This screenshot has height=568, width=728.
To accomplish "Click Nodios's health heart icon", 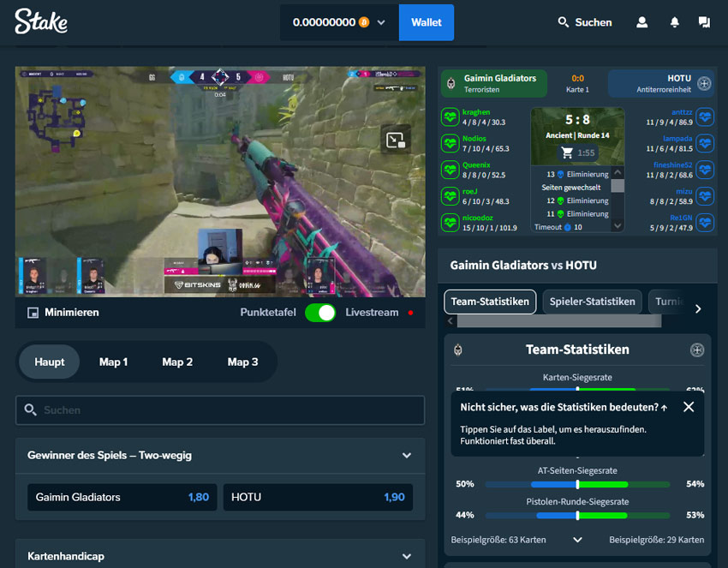I will click(x=450, y=144).
